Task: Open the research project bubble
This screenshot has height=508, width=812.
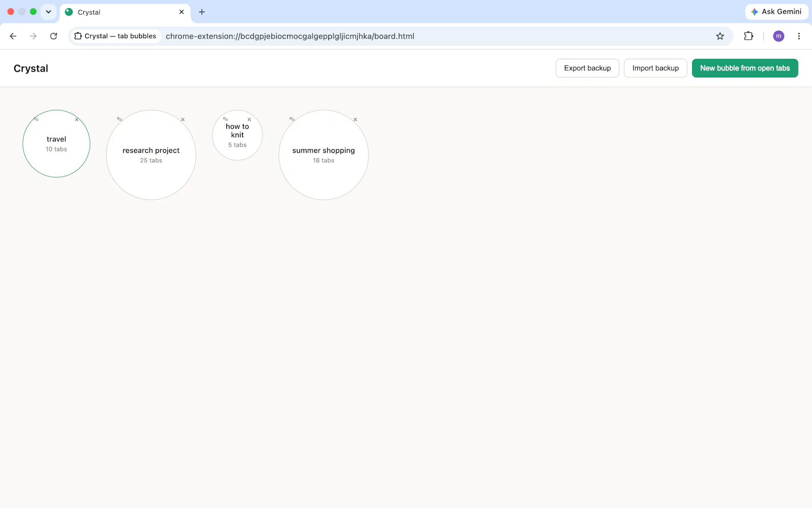Action: pos(151,155)
